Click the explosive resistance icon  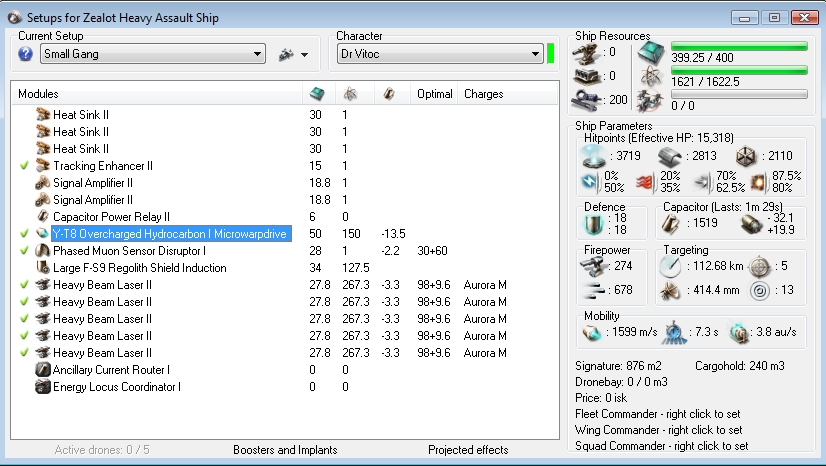pos(759,182)
